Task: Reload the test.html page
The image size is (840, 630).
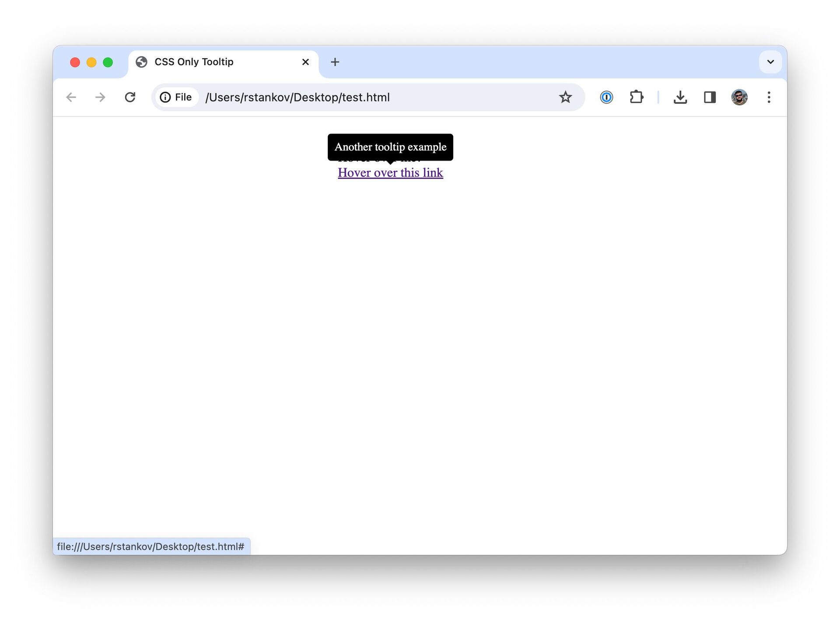Action: point(130,97)
